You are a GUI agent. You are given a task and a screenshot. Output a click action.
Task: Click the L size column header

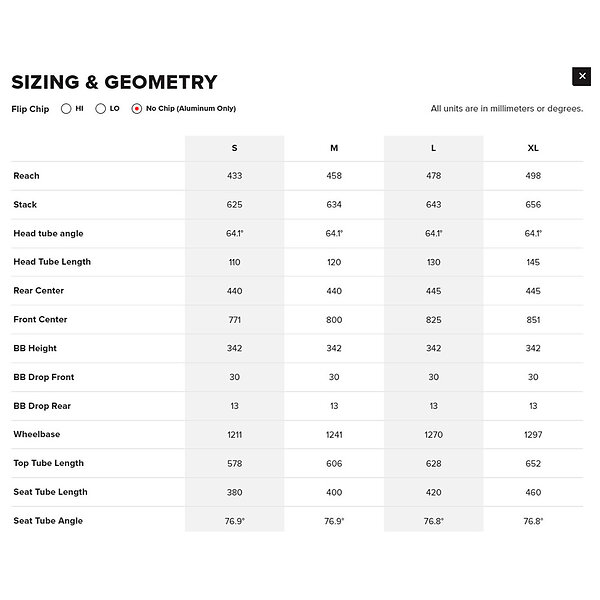pos(433,148)
